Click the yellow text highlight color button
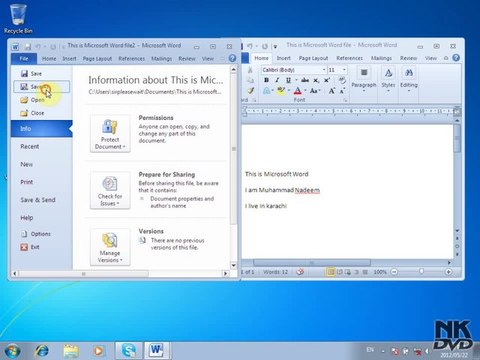The height and width of the screenshot is (360, 480). 281,91
